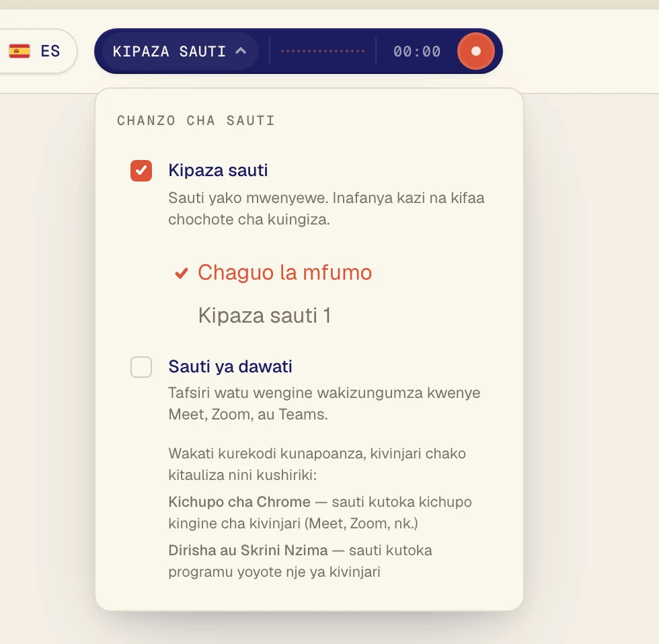Click the Kipaza sauti option label
The height and width of the screenshot is (644, 659).
coord(218,170)
